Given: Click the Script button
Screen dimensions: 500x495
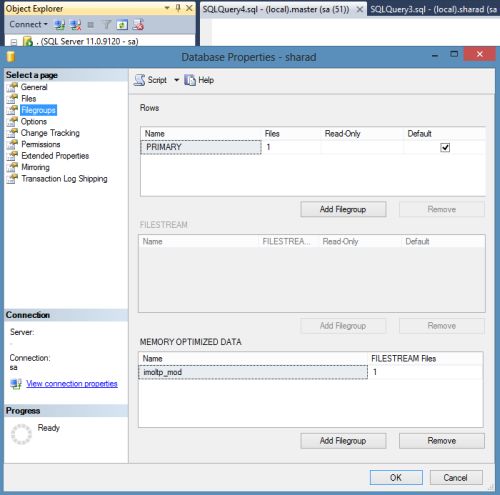Looking at the screenshot, I should (x=151, y=80).
